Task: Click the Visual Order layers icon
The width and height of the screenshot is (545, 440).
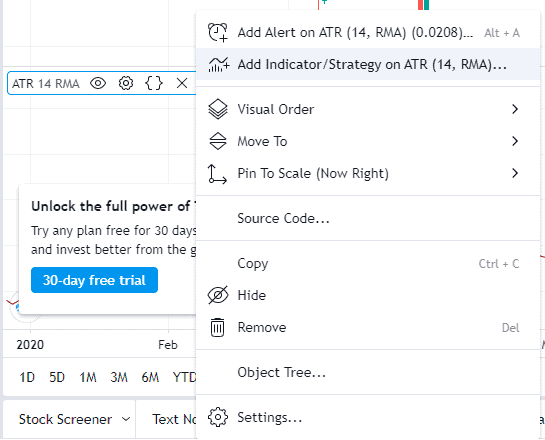Action: 218,109
